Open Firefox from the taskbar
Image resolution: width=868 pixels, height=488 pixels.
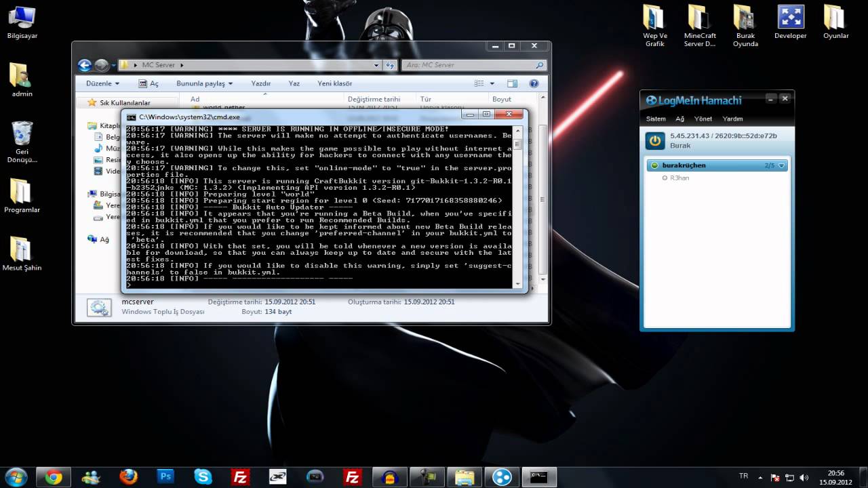pyautogui.click(x=128, y=477)
